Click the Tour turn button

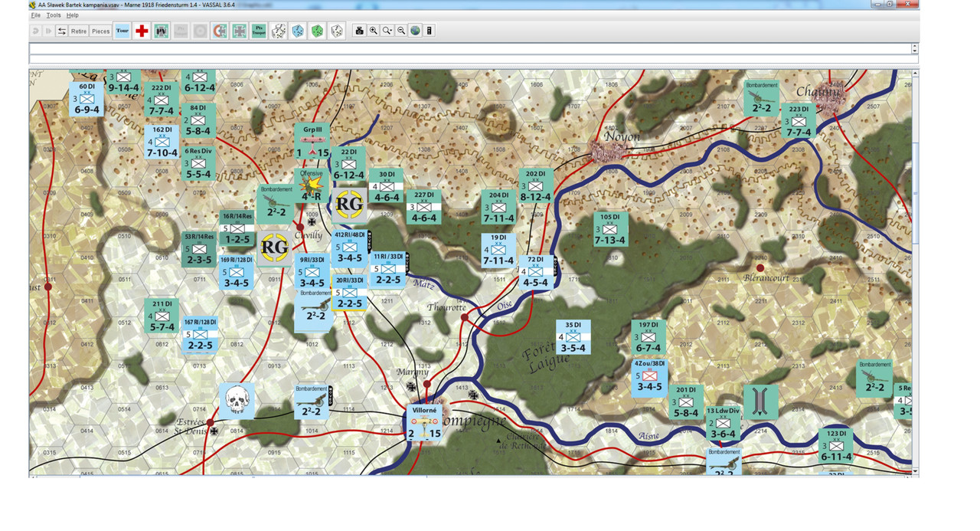(x=122, y=31)
